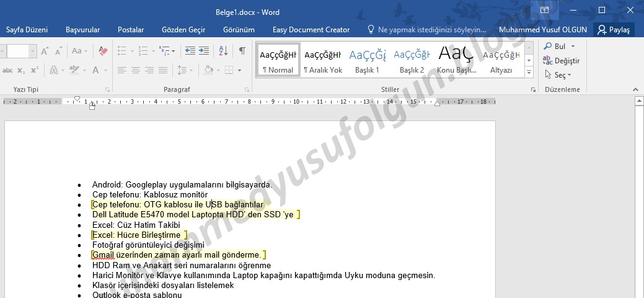Align text to the left
Image resolution: width=644 pixels, height=298 pixels.
[122, 70]
